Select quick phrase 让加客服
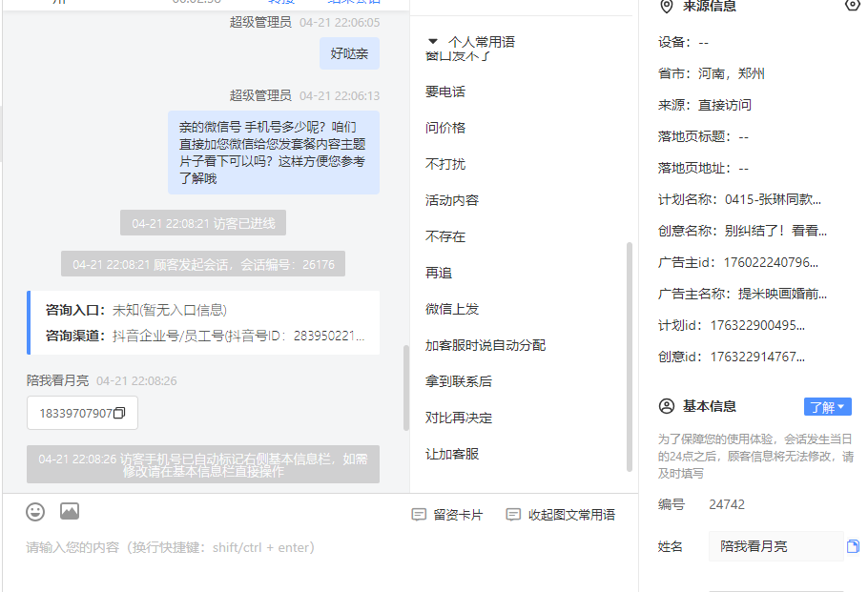 [x=452, y=454]
